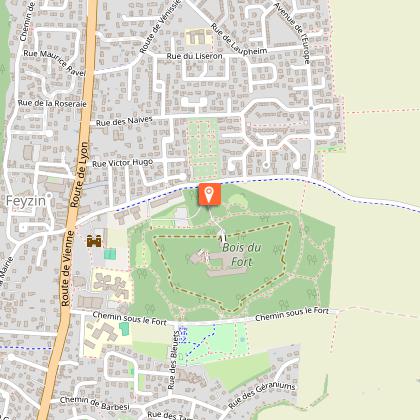The width and height of the screenshot is (420, 420).
Task: Click the Rue du Liseron street label
Action: pos(194,56)
